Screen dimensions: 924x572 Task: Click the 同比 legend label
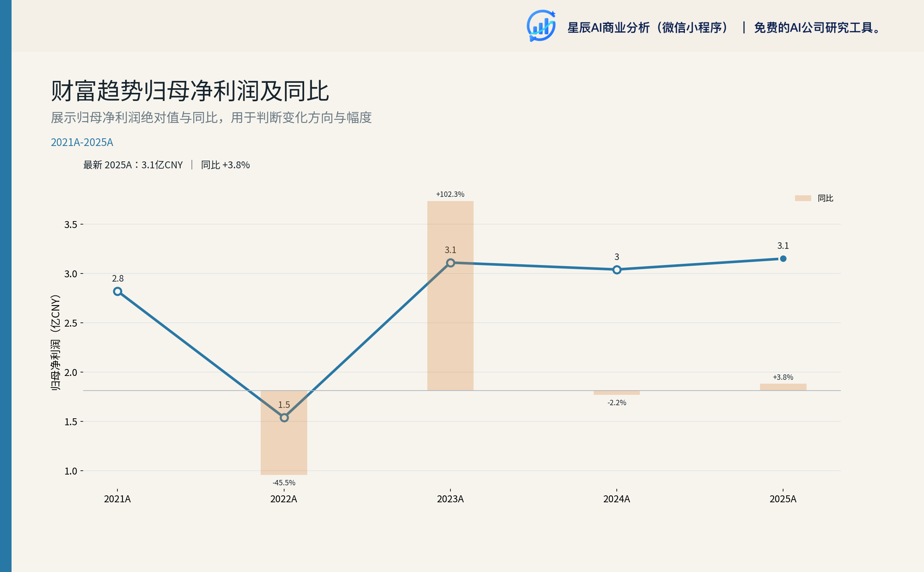tap(825, 198)
